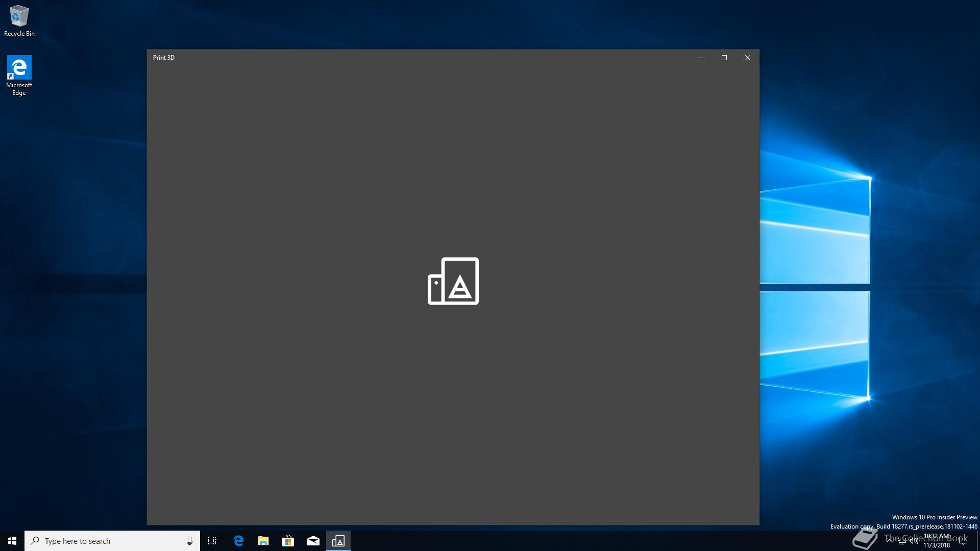Viewport: 980px width, 551px height.
Task: Open the Action Center notifications
Action: pyautogui.click(x=963, y=541)
